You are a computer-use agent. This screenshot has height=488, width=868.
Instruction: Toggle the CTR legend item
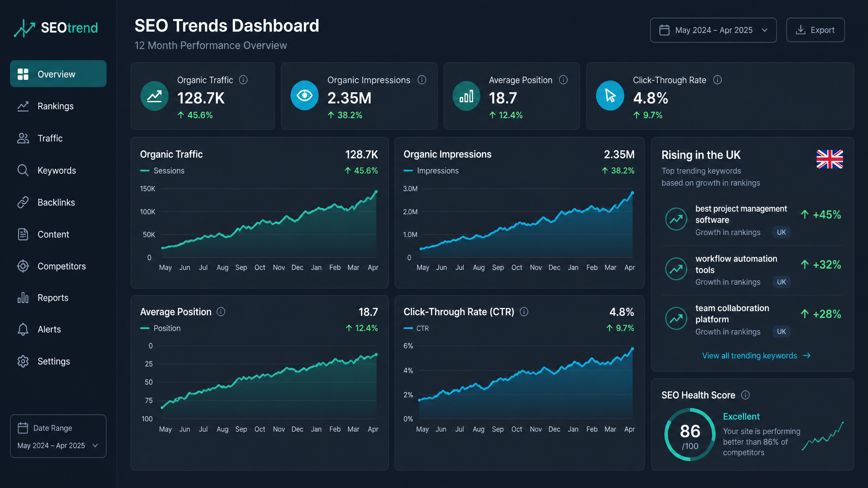click(x=416, y=328)
